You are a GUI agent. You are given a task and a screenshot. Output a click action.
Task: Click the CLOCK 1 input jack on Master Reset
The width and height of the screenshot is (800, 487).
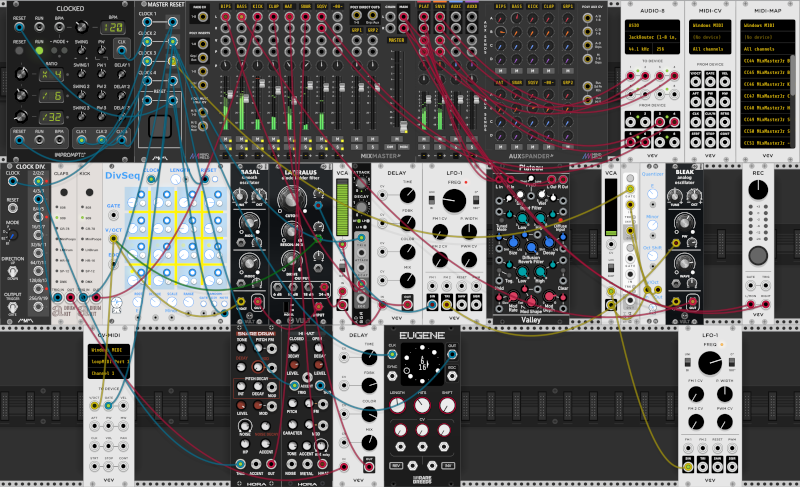(147, 22)
